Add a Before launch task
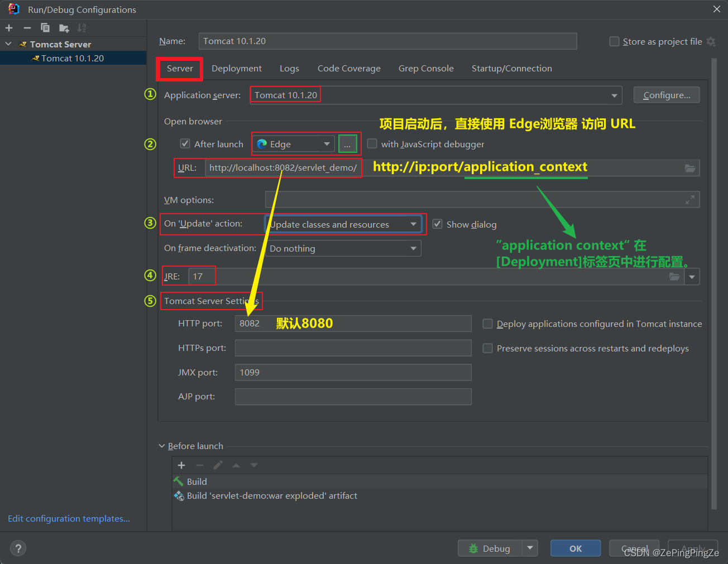The image size is (728, 564). click(x=181, y=465)
